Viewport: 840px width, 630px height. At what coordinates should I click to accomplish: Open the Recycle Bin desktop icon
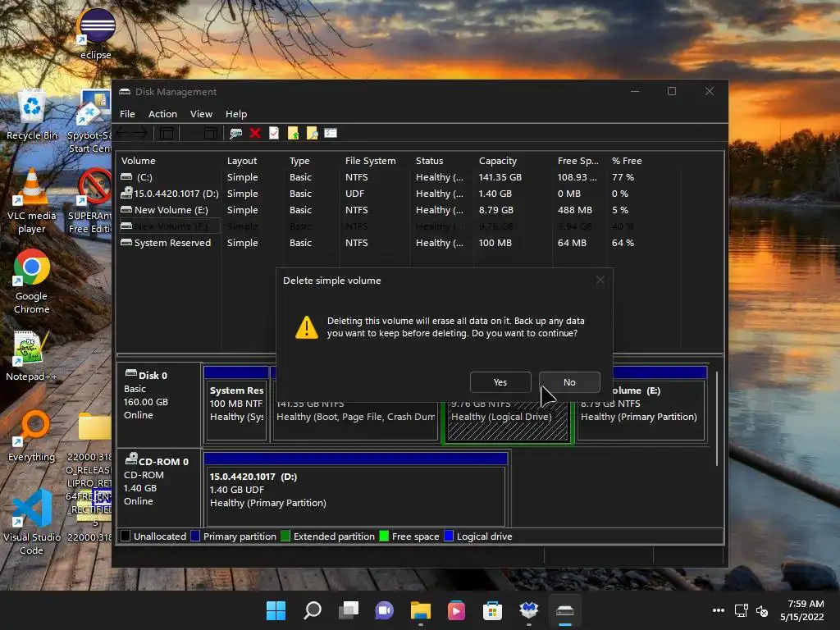(32, 115)
